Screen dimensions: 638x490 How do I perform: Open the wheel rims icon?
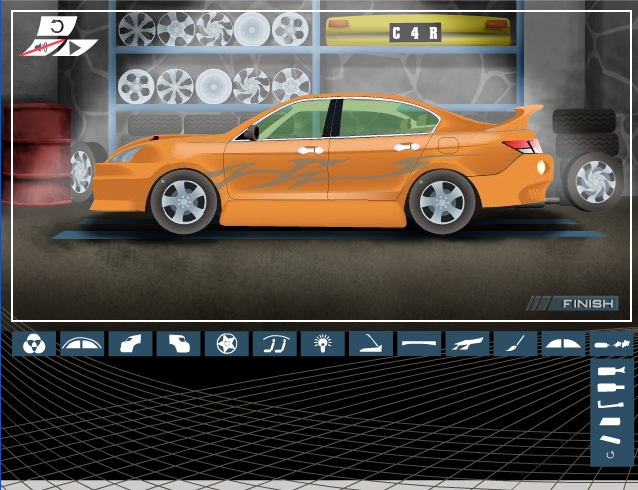click(226, 344)
